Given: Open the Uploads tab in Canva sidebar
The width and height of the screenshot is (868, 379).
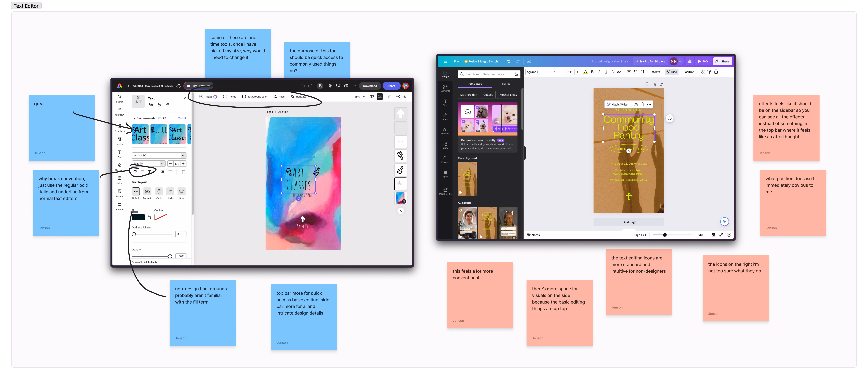Looking at the screenshot, I should (x=445, y=131).
